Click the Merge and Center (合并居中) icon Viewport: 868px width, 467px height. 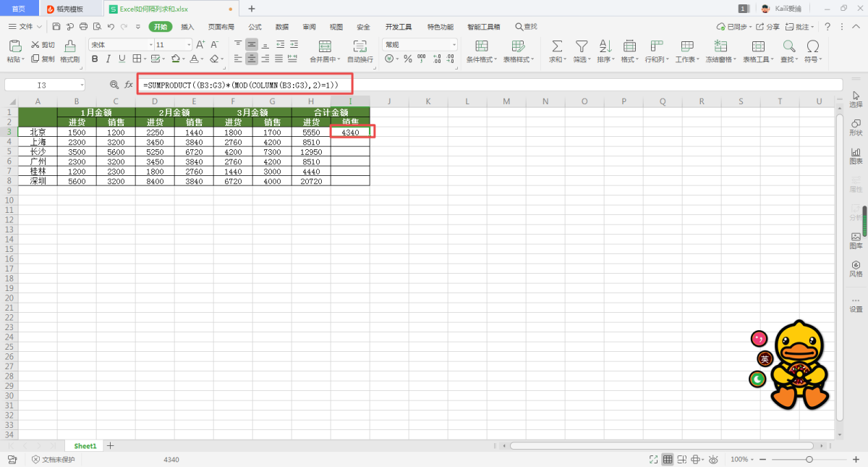point(323,47)
